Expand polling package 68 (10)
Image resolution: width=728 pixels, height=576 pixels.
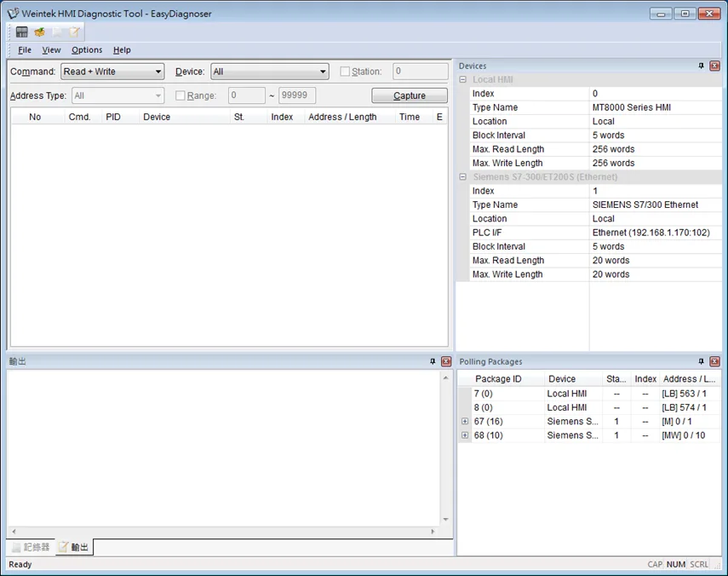465,435
